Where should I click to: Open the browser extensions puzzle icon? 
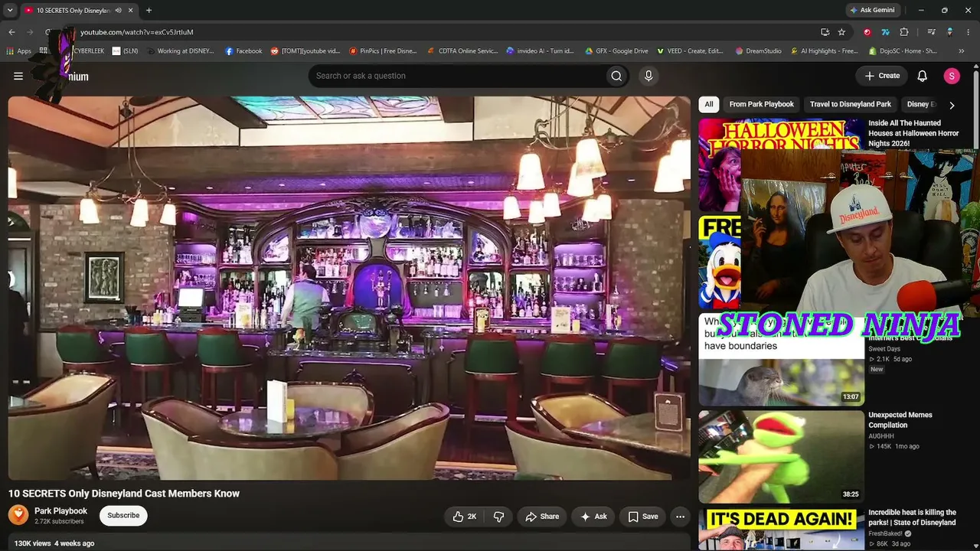pyautogui.click(x=904, y=32)
